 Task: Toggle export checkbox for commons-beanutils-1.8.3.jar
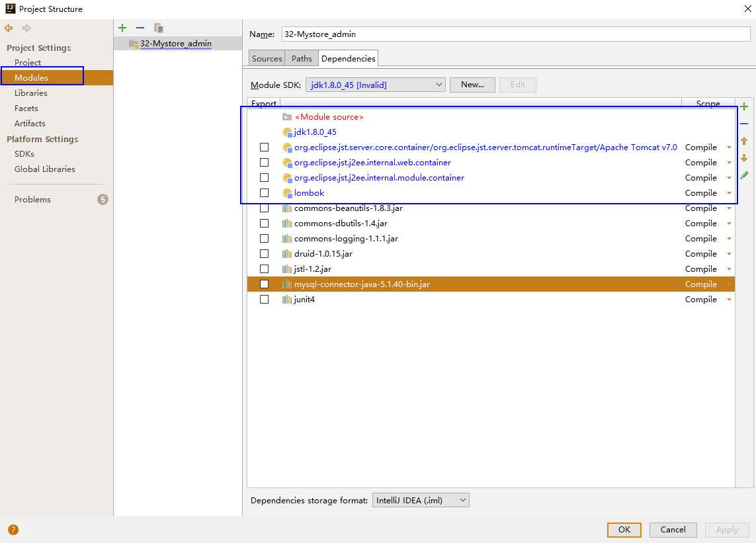pos(264,208)
